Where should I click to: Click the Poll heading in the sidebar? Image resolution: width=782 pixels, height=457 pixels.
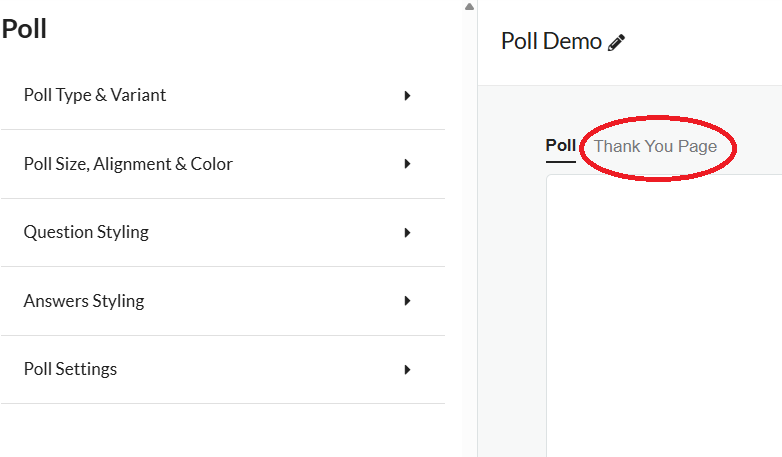[24, 29]
